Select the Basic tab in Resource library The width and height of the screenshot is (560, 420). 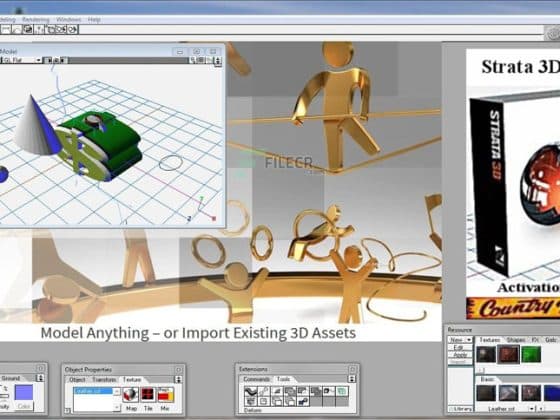pyautogui.click(x=487, y=379)
